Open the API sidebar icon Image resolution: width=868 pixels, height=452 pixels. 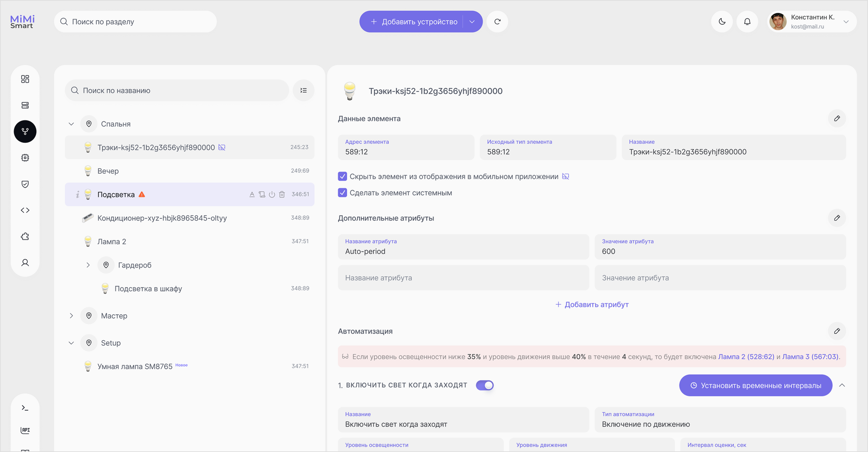[25, 430]
